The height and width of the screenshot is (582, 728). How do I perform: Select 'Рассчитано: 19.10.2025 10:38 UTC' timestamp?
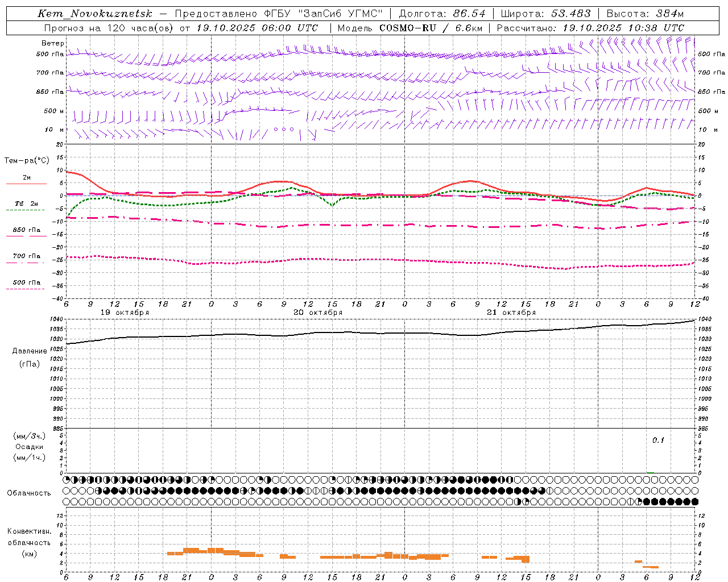[590, 28]
